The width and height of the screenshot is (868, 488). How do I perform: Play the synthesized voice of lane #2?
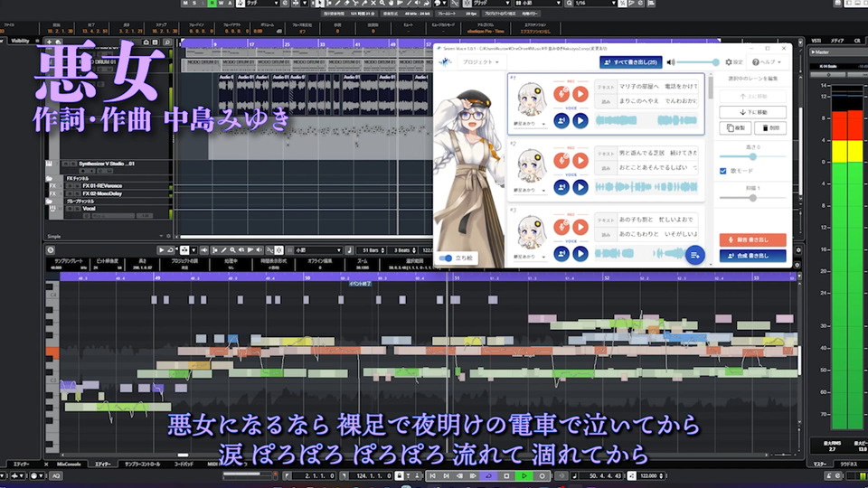(x=580, y=187)
